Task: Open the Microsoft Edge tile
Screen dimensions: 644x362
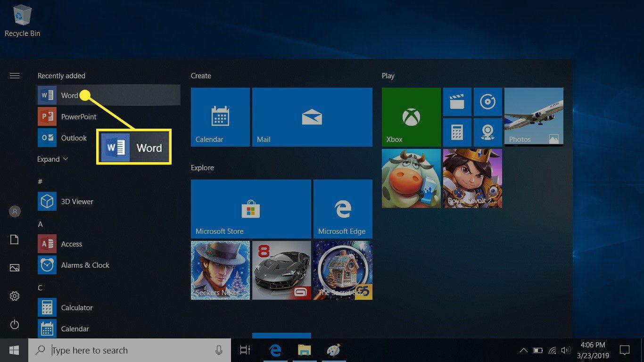Action: pos(343,209)
